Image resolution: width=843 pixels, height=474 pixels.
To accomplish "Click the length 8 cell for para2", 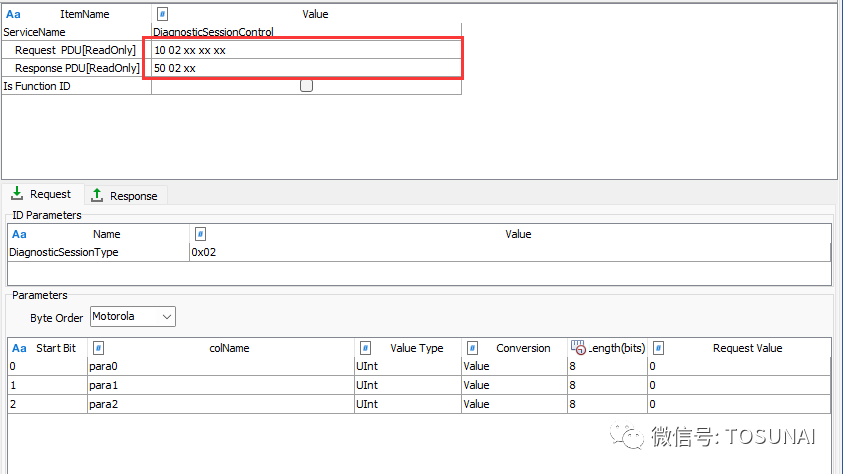I will [x=607, y=404].
